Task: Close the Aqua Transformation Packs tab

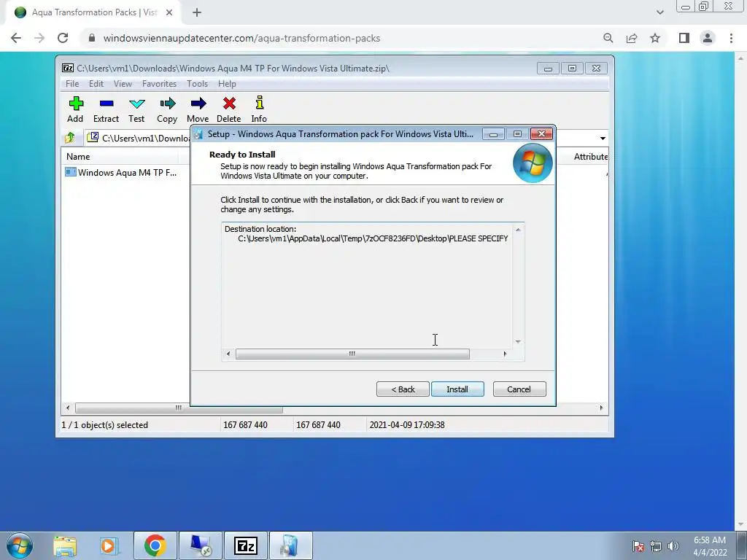Action: pyautogui.click(x=169, y=12)
